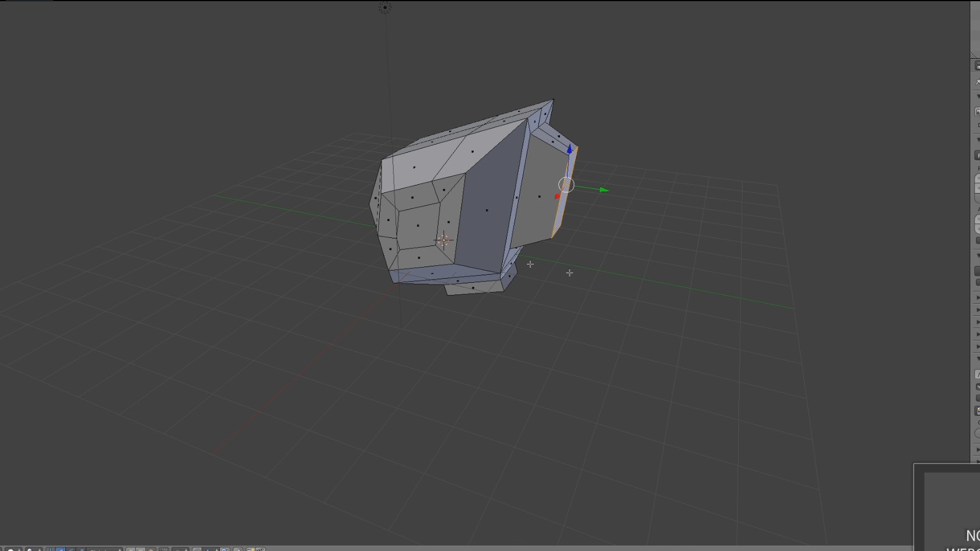The height and width of the screenshot is (551, 980).
Task: Toggle the 3D manipulator widget button
Action: (x=51, y=548)
